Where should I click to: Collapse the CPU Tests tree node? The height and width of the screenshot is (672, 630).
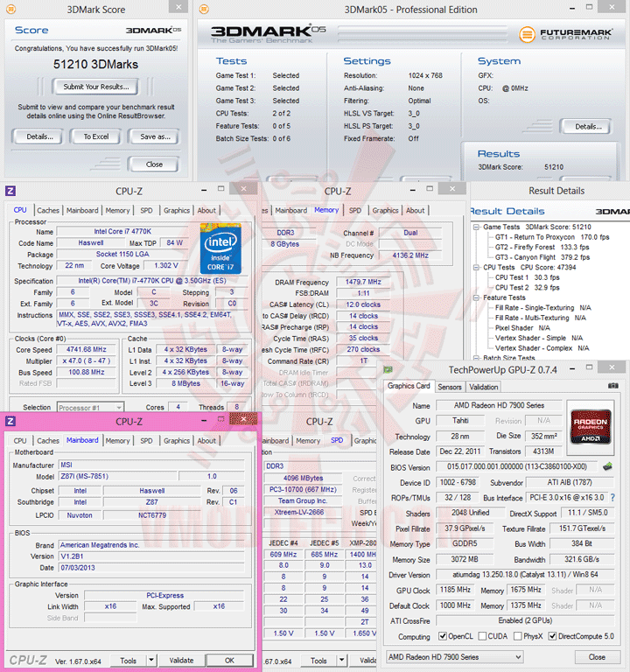(x=476, y=268)
